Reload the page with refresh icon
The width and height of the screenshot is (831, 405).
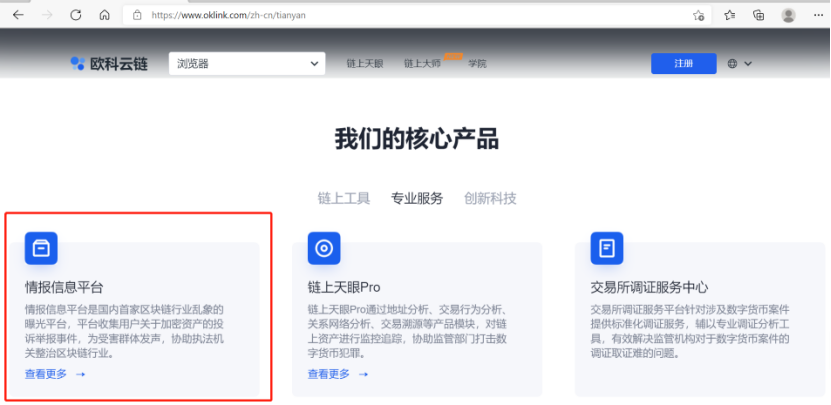(76, 15)
